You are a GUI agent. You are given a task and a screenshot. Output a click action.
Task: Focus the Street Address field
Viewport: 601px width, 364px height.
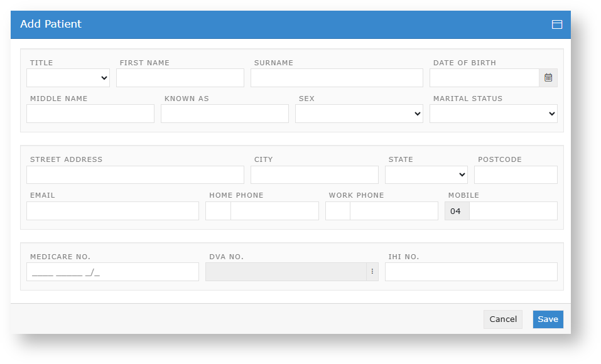click(x=135, y=174)
